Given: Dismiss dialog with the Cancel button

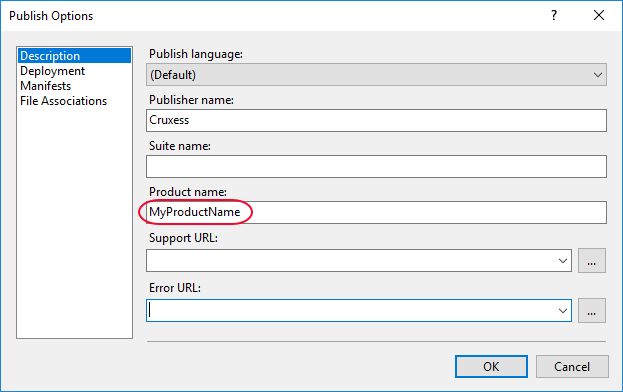Looking at the screenshot, I should click(572, 366).
